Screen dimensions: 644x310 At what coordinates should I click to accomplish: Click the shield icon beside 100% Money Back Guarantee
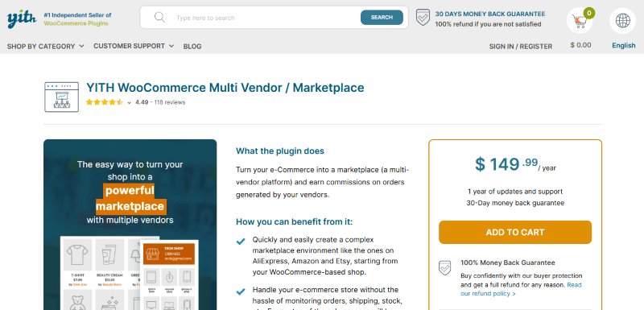[x=445, y=267]
